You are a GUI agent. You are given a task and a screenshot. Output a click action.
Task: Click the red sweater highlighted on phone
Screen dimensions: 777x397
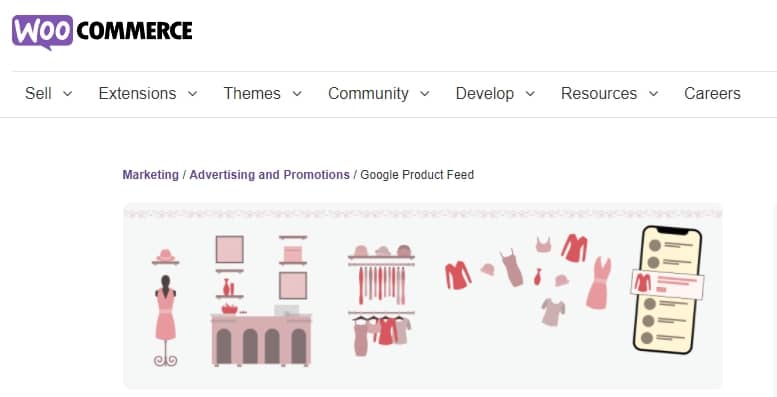tap(642, 283)
